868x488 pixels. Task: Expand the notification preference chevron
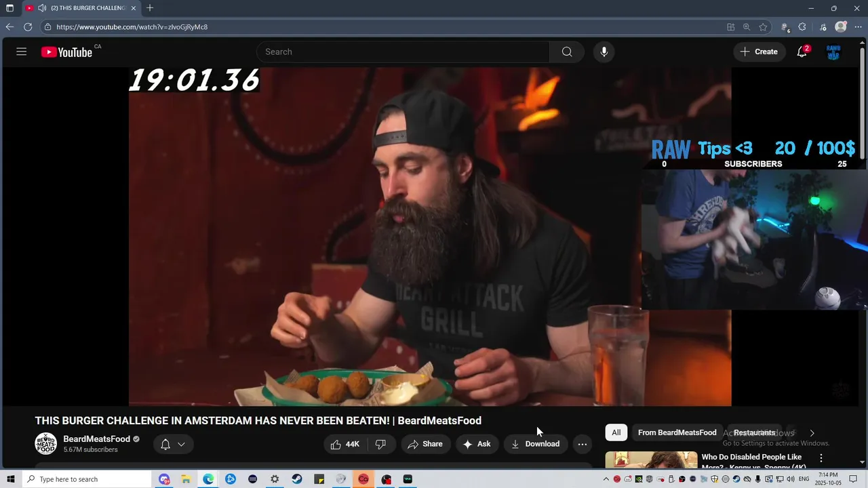[x=181, y=445]
